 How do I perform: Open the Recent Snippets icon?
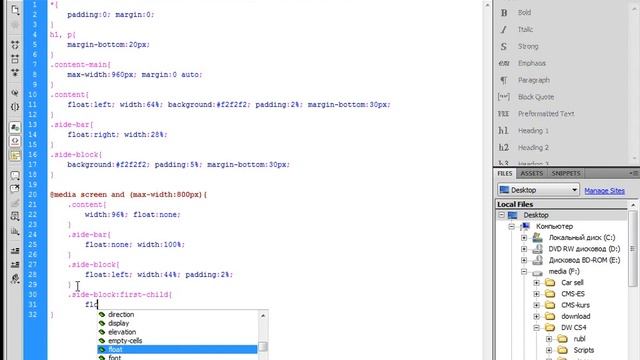click(15, 216)
